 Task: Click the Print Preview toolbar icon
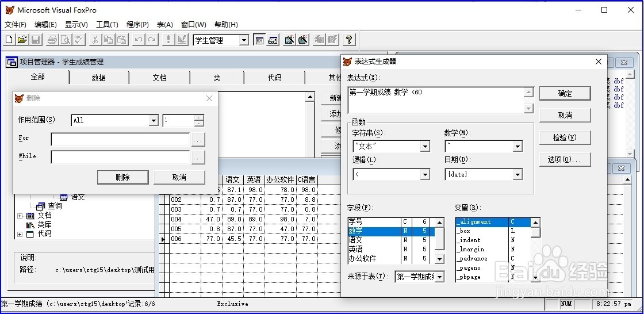pos(66,40)
